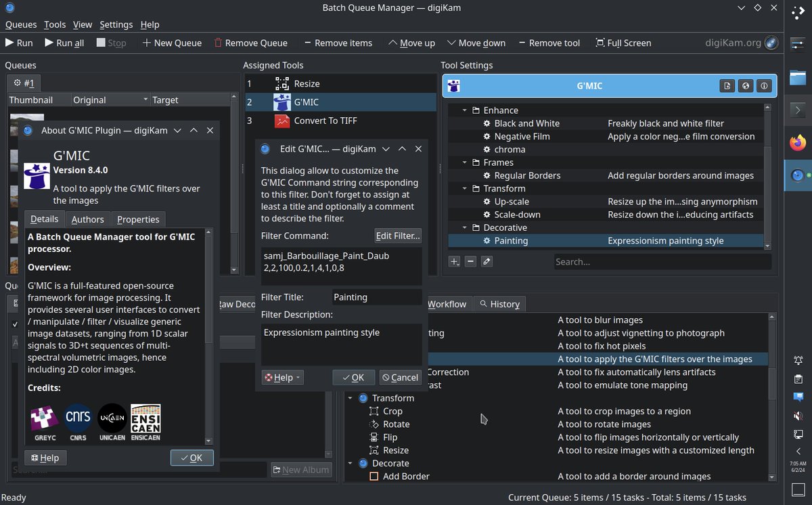Click the Run toolbar button
Viewport: 812px width, 505px height.
pos(19,43)
